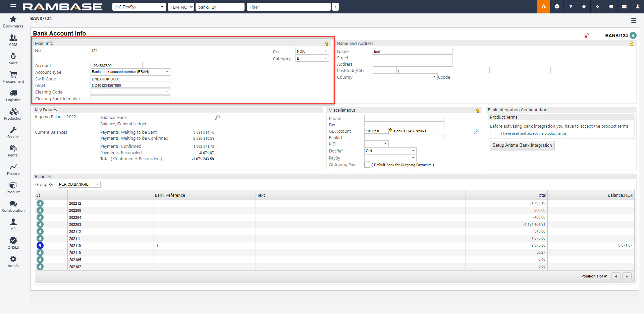Click the Account number field
Screen dimensions: 644x314
[x=116, y=65]
